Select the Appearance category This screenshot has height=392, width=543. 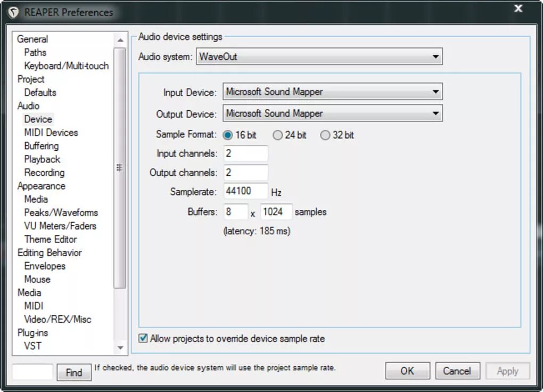[41, 186]
